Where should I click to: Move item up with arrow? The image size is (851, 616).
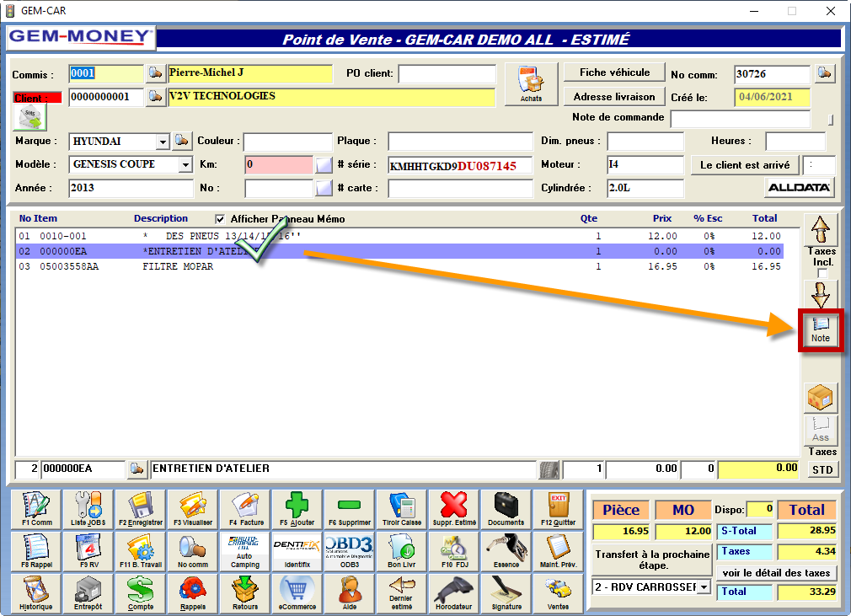(x=821, y=229)
